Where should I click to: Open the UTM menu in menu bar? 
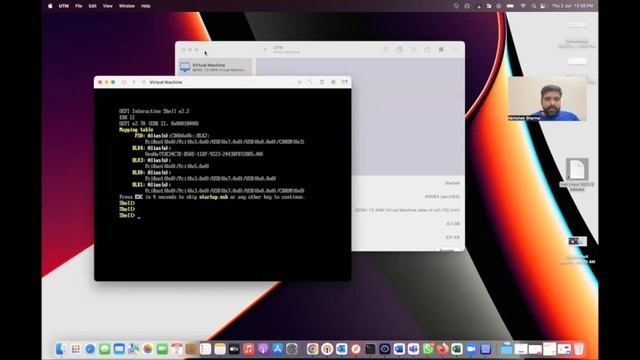click(64, 6)
